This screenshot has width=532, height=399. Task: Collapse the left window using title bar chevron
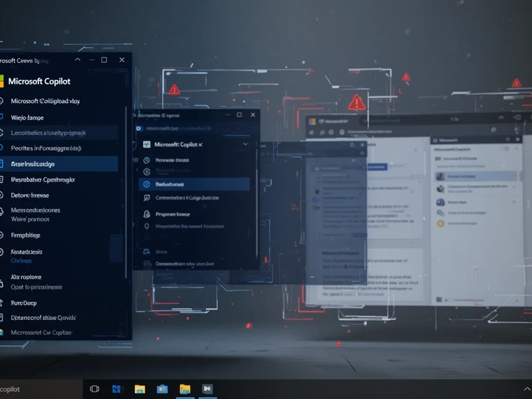[78, 60]
